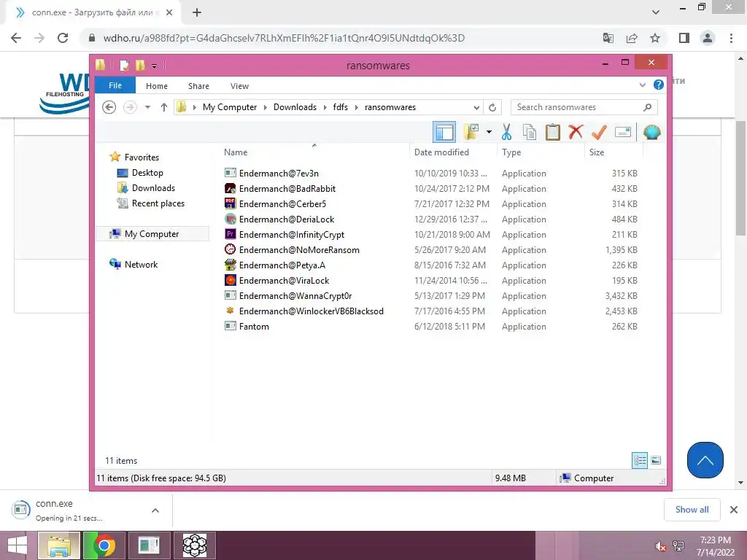This screenshot has width=747, height=560.
Task: Select My Computer in navigation pane
Action: tap(152, 234)
